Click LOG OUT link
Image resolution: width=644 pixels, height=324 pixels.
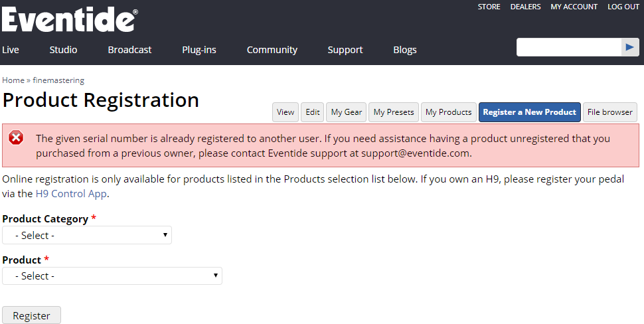click(x=623, y=7)
